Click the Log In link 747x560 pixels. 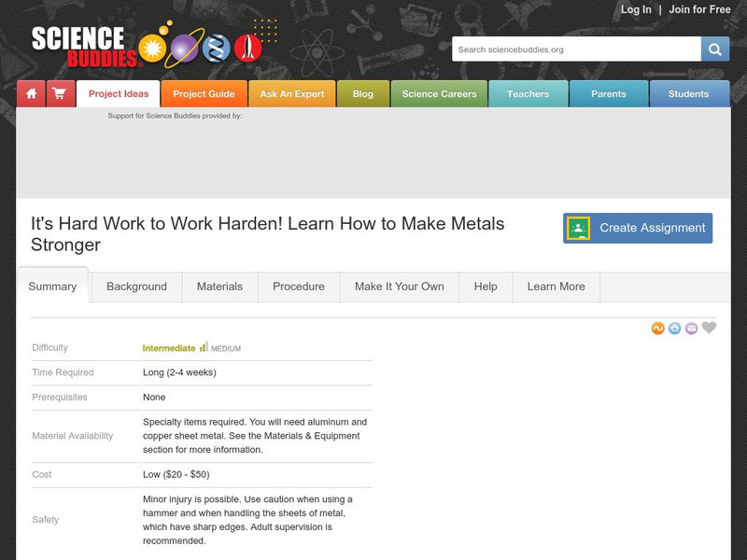tap(636, 9)
